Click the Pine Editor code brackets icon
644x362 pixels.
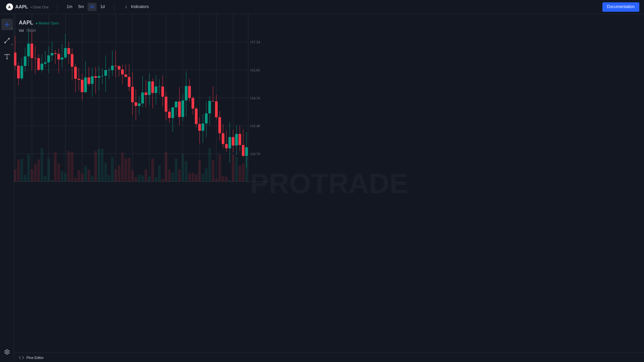click(x=21, y=358)
